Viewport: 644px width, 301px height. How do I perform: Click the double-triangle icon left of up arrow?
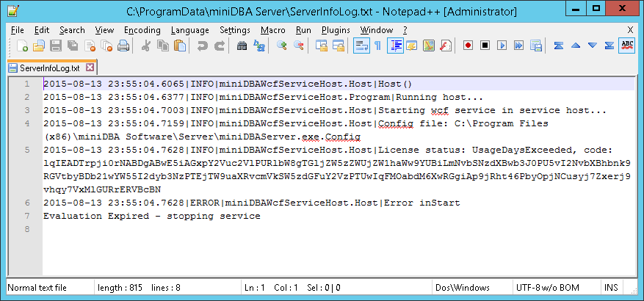(x=559, y=46)
